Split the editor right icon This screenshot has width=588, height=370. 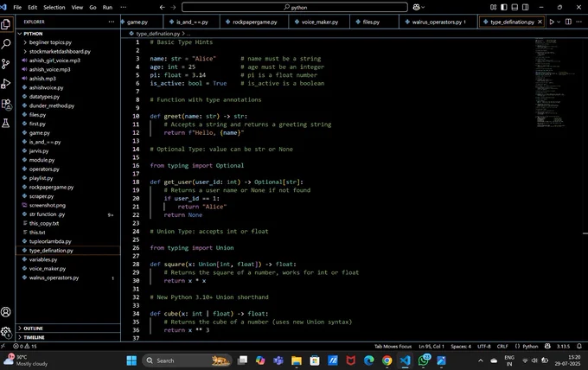click(x=568, y=22)
